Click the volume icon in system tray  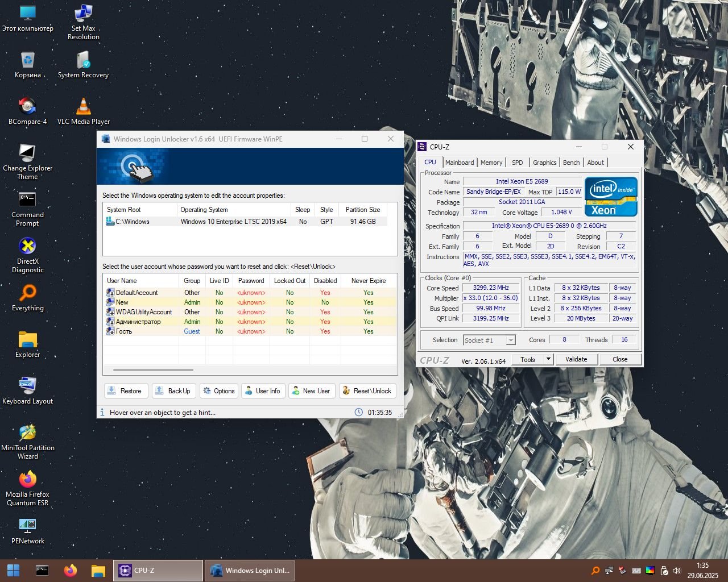676,571
